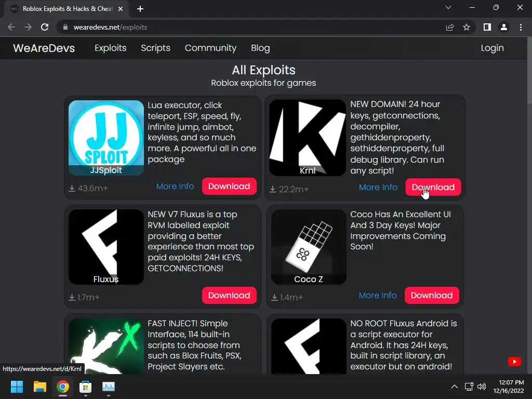This screenshot has height=399, width=532.
Task: Click the Chrome icon in the taskbar
Action: pos(63,387)
